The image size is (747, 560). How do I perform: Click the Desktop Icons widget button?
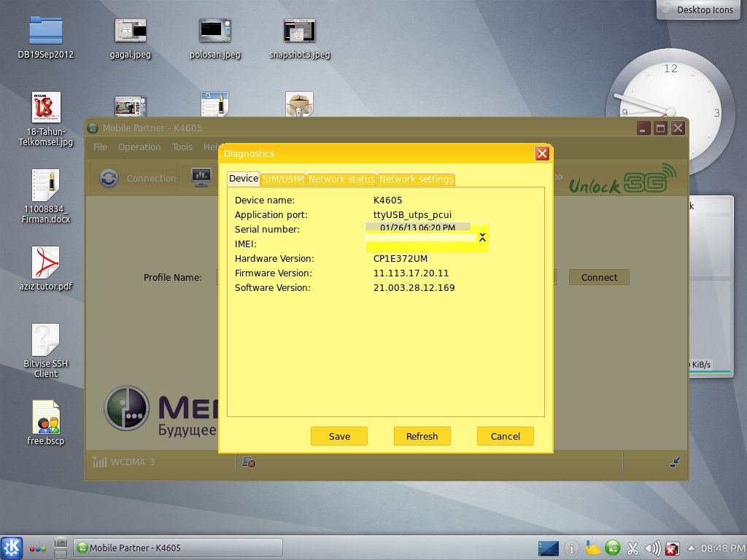click(x=697, y=10)
